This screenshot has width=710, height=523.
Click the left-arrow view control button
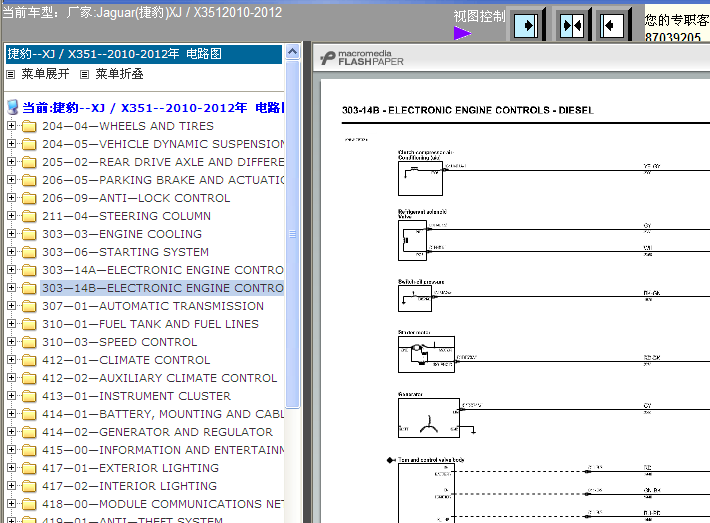point(612,25)
